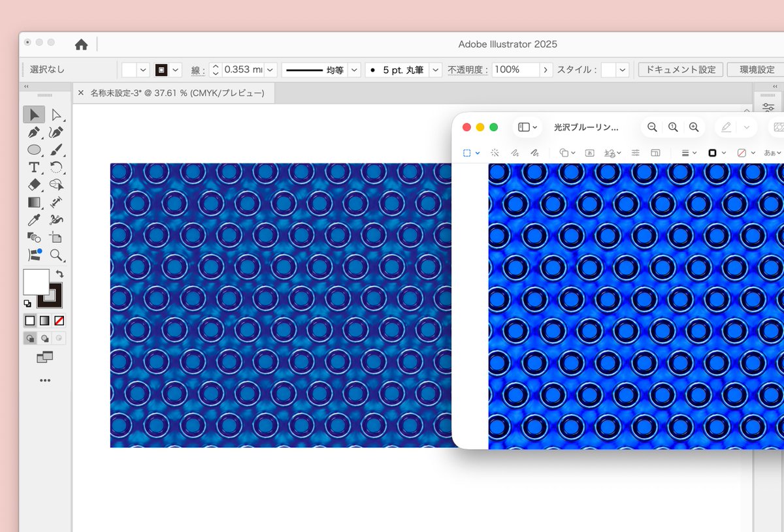This screenshot has height=532, width=784.
Task: Select the Ellipse tool
Action: click(x=34, y=150)
